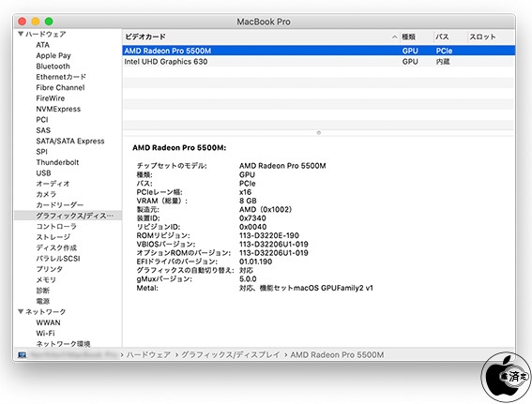Select the AMD Radeon Pro 5500M row
This screenshot has width=532, height=404.
[x=319, y=51]
